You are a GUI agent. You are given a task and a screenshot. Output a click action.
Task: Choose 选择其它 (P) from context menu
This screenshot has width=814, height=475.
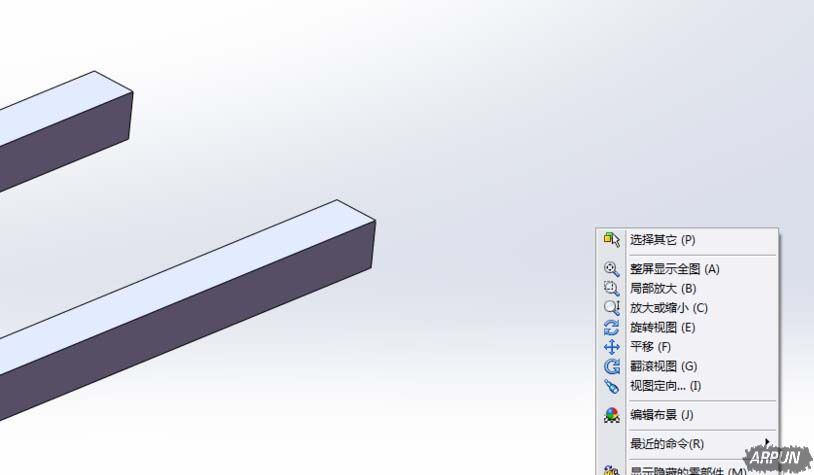(x=687, y=240)
